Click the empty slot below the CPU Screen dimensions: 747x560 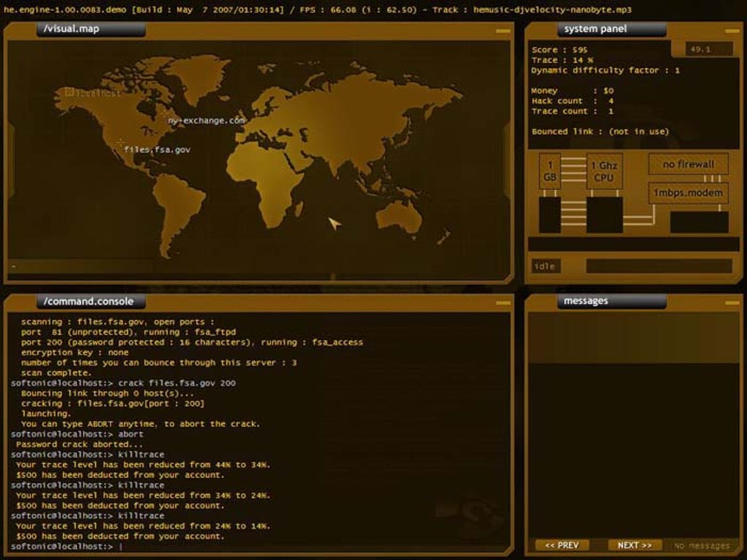click(604, 215)
